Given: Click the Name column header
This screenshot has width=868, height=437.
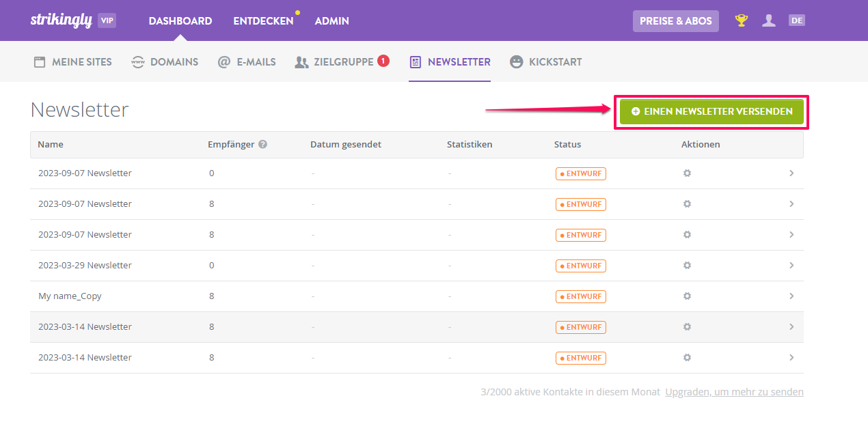Looking at the screenshot, I should (x=51, y=145).
